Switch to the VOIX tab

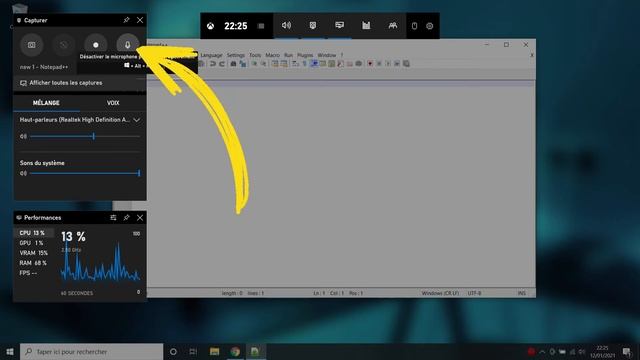click(x=113, y=103)
